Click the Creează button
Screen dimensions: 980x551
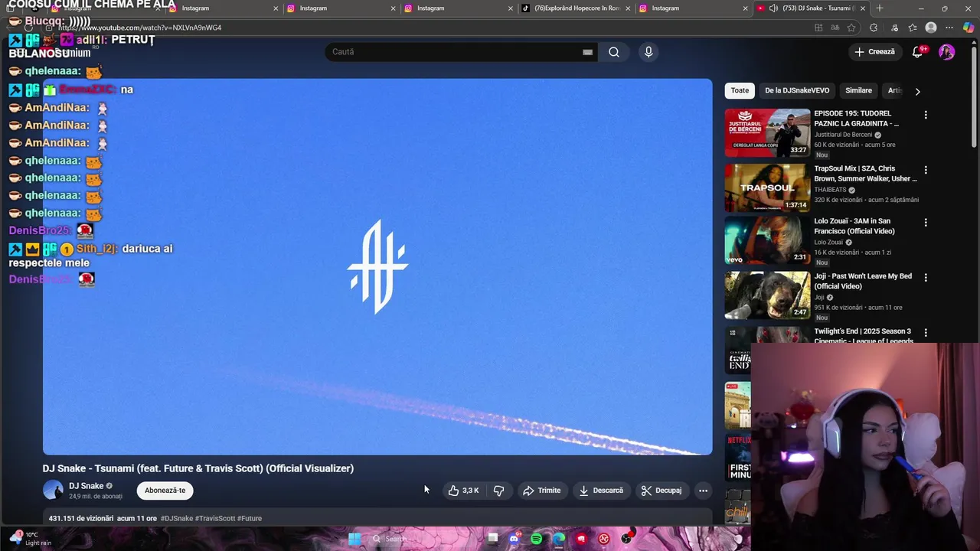coord(874,52)
